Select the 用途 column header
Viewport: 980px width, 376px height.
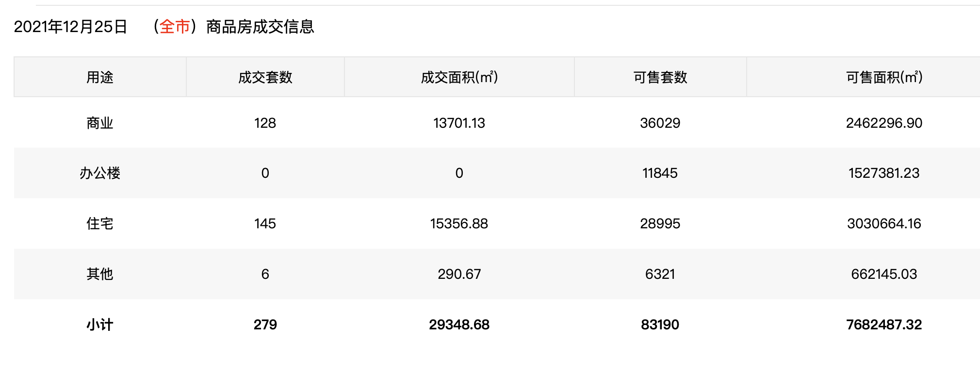(x=100, y=77)
